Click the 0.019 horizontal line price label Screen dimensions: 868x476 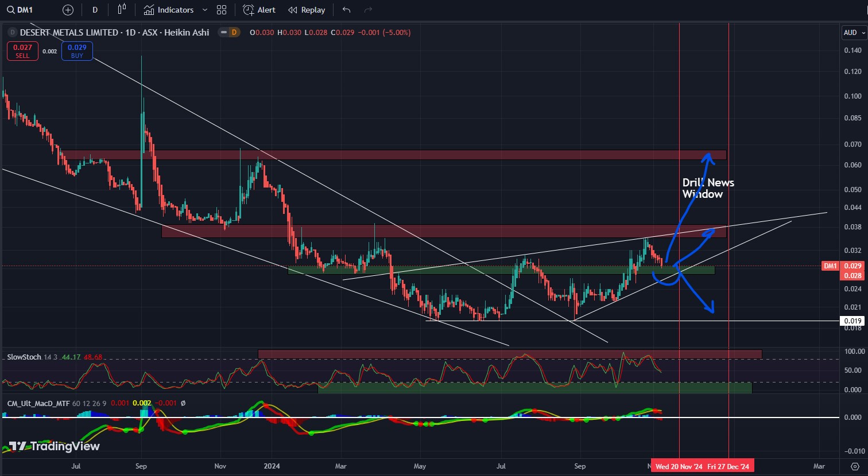pos(852,321)
